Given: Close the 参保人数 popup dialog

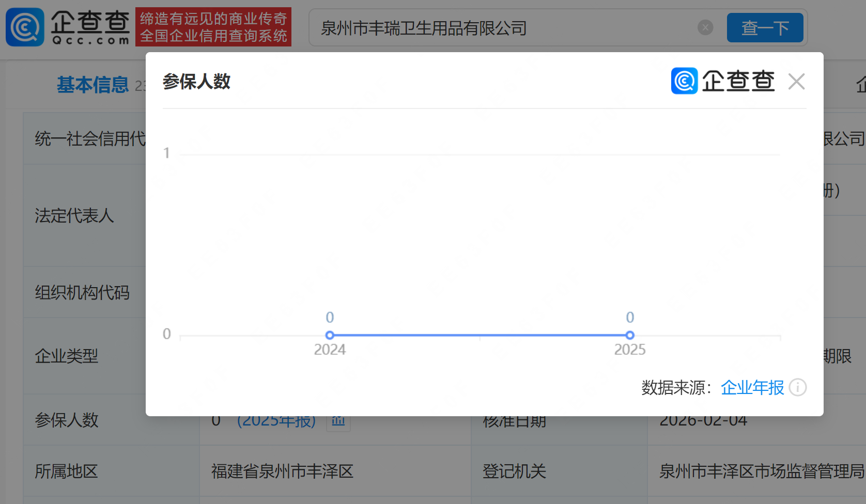Looking at the screenshot, I should point(796,82).
